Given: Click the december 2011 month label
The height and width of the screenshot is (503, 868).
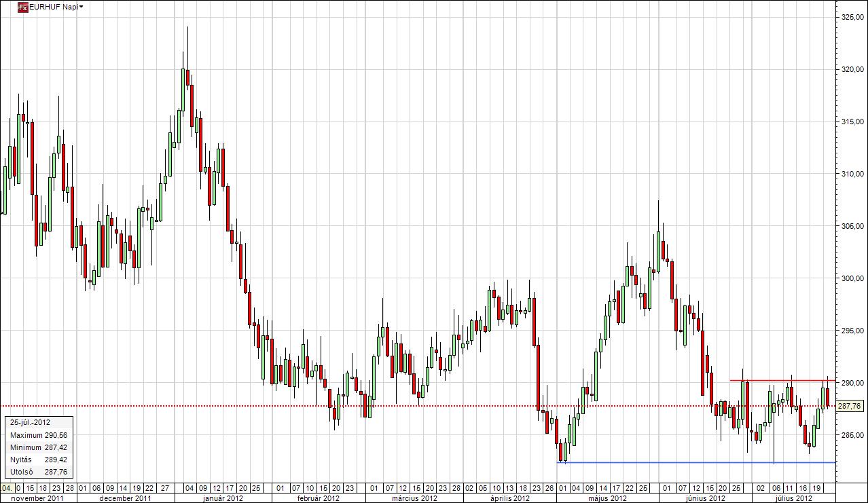Looking at the screenshot, I should click(x=124, y=498).
